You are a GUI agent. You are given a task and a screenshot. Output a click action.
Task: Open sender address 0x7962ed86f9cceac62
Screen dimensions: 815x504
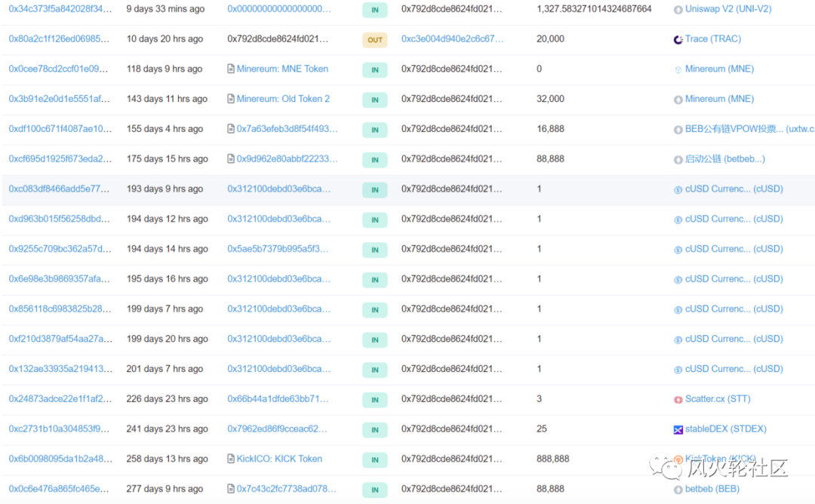coord(277,429)
